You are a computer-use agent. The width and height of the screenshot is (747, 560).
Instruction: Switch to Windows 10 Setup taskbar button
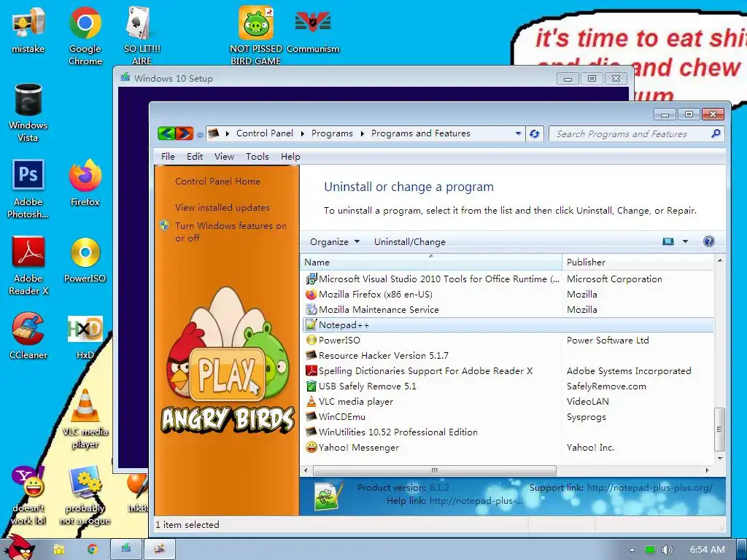tap(125, 549)
